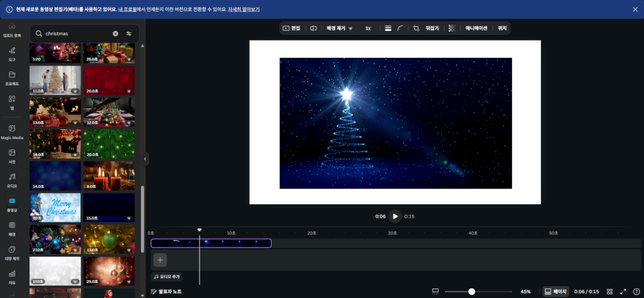Image resolution: width=644 pixels, height=298 pixels.
Task: Enter fullscreen presentation mode
Action: (x=623, y=291)
